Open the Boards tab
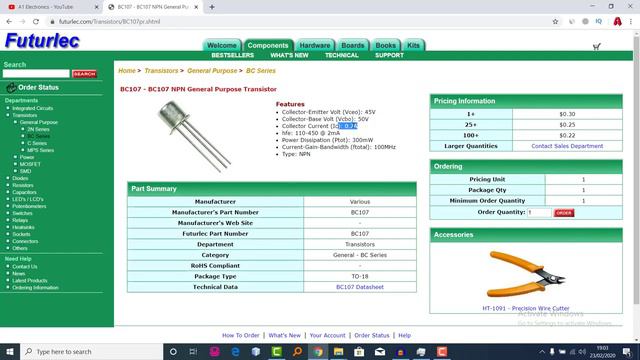 pos(353,45)
